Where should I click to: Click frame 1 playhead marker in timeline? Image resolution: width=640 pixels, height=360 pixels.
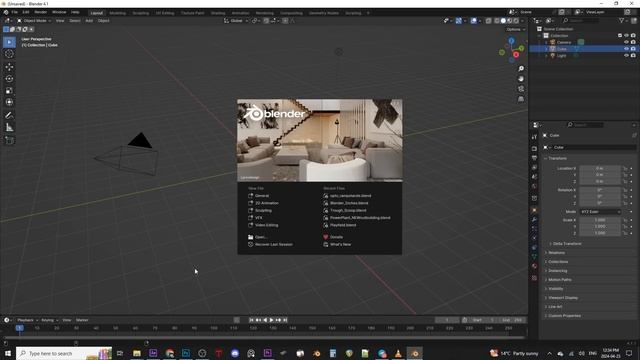coord(19,328)
